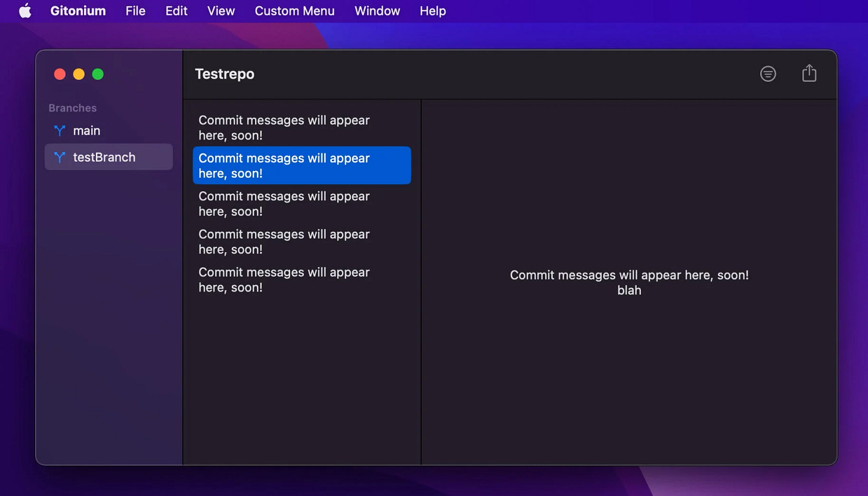
Task: Minimize the window with the yellow button
Action: (x=79, y=74)
